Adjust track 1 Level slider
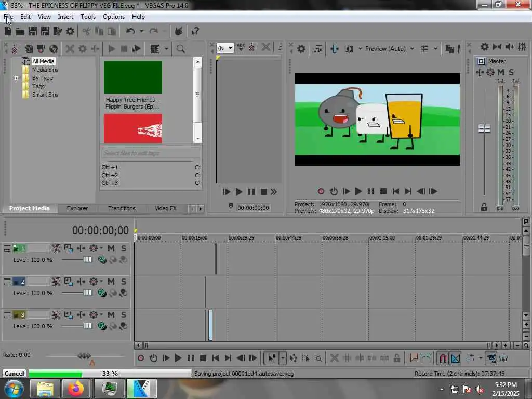This screenshot has height=399, width=532. [x=87, y=260]
